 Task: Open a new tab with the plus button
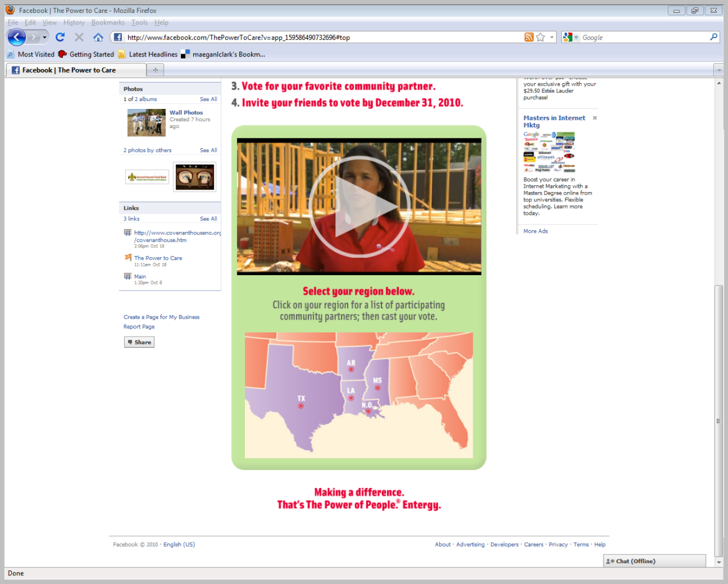155,70
